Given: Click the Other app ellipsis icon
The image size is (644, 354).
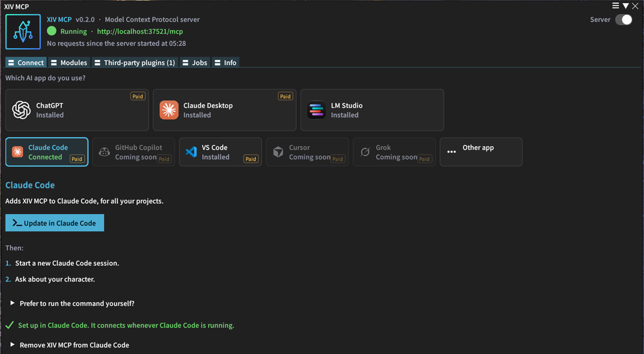Looking at the screenshot, I should click(451, 152).
